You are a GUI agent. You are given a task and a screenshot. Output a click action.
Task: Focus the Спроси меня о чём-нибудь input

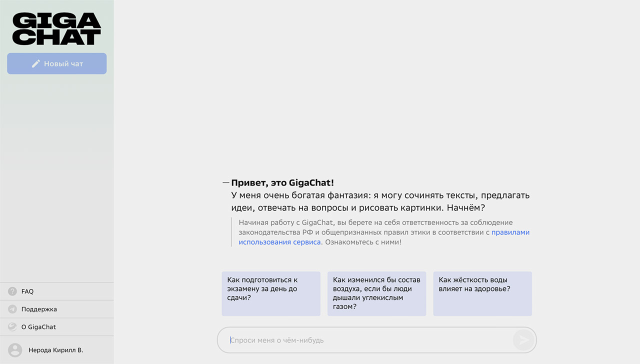[376, 340]
